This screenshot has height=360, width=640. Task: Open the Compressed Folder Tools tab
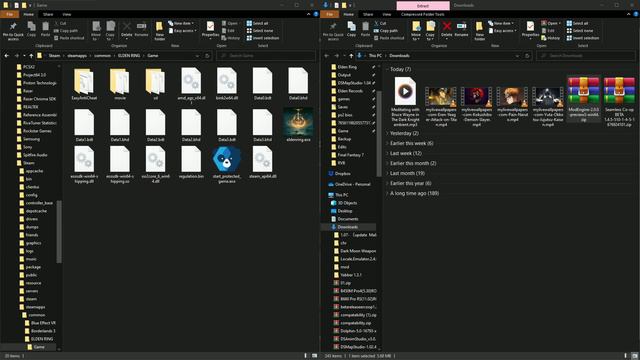click(422, 14)
